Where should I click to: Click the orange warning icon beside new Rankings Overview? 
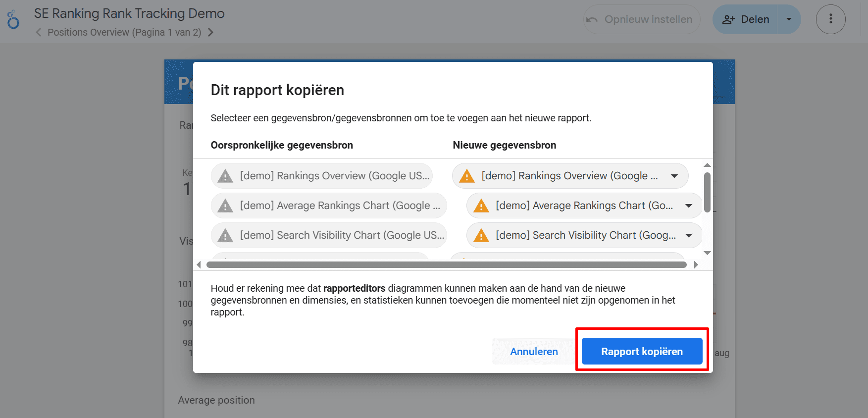click(467, 176)
